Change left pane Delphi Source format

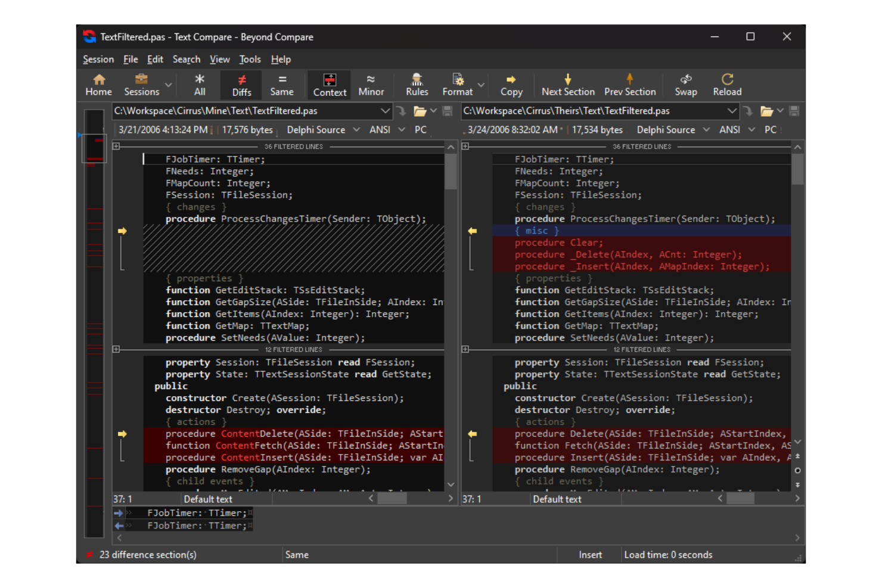[x=323, y=130]
